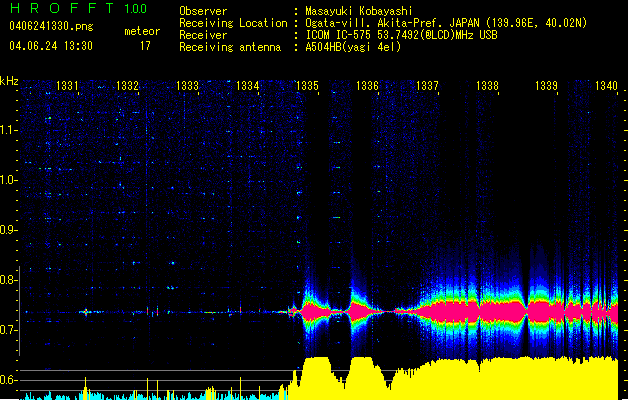The image size is (629, 400).
Task: Click the 1332 time marker
Action: tap(127, 86)
